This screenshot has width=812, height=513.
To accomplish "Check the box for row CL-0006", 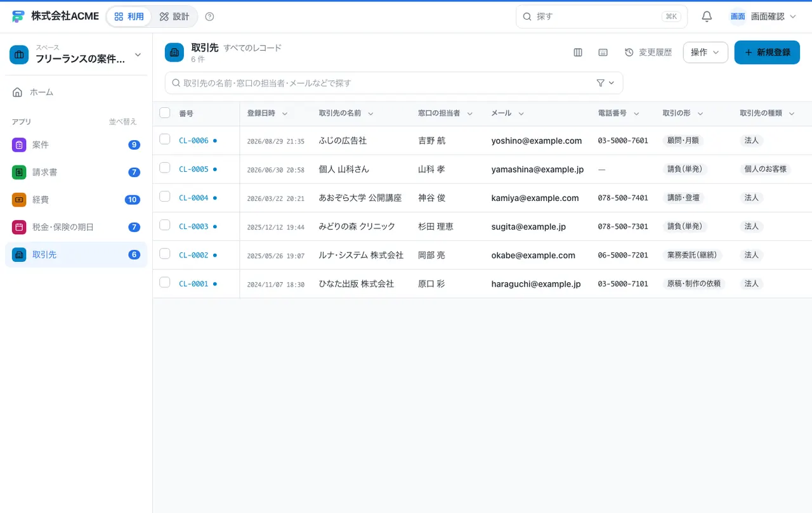I will click(x=165, y=139).
